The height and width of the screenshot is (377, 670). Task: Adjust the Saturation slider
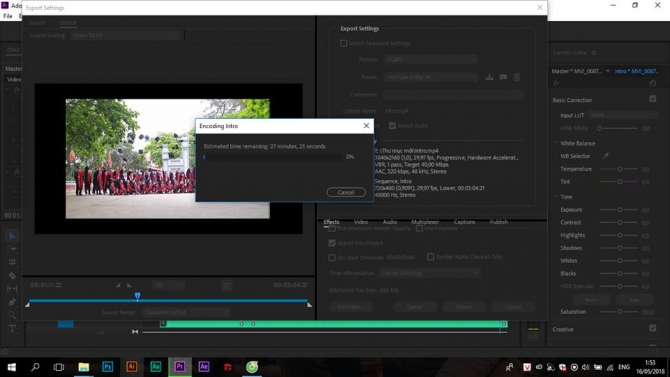point(620,312)
